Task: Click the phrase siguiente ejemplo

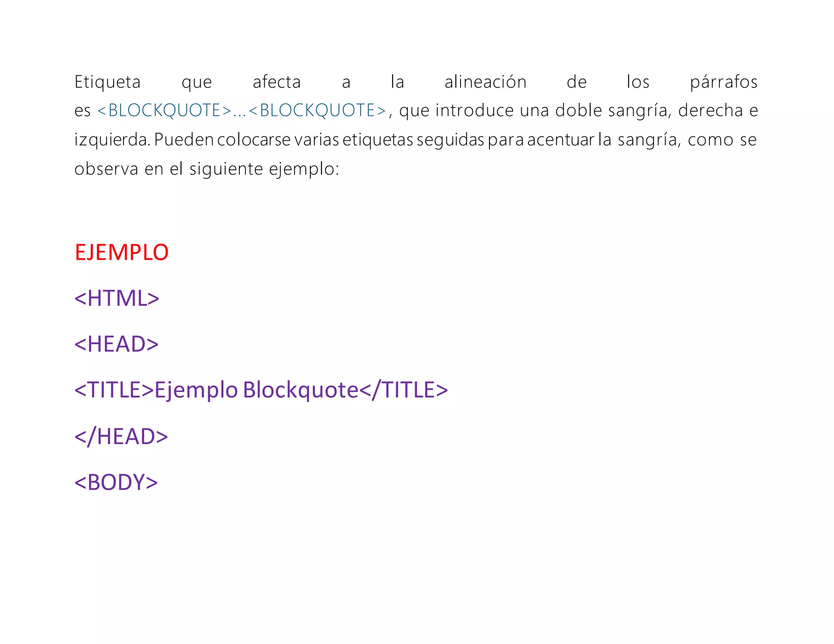Action: click(264, 169)
